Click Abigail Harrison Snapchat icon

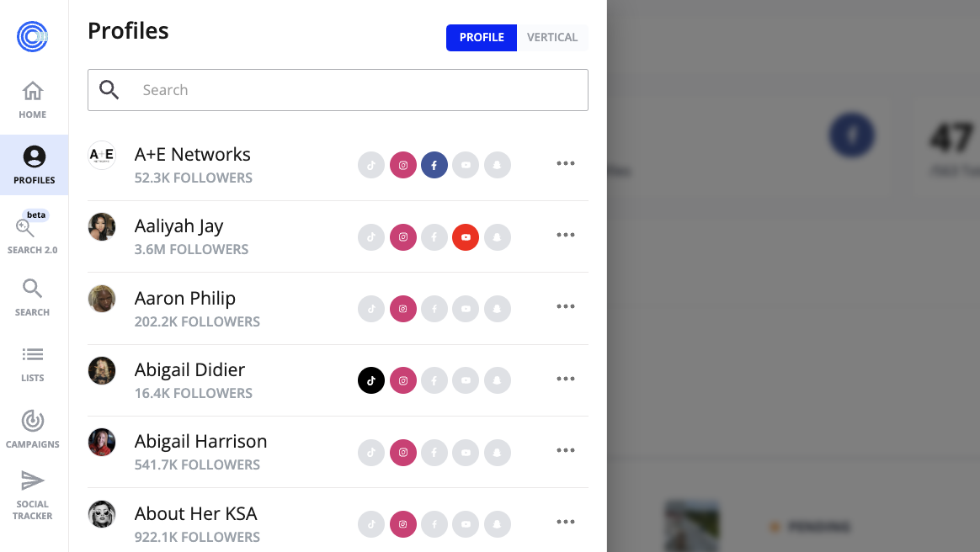pos(498,453)
